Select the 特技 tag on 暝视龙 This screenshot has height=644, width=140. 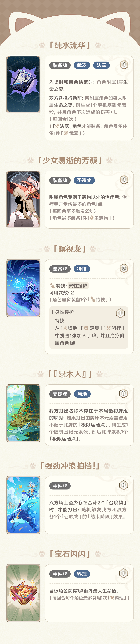pos(82,269)
